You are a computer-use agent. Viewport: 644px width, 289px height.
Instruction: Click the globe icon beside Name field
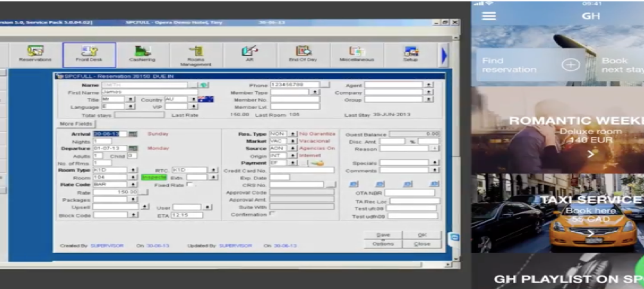pos(204,85)
